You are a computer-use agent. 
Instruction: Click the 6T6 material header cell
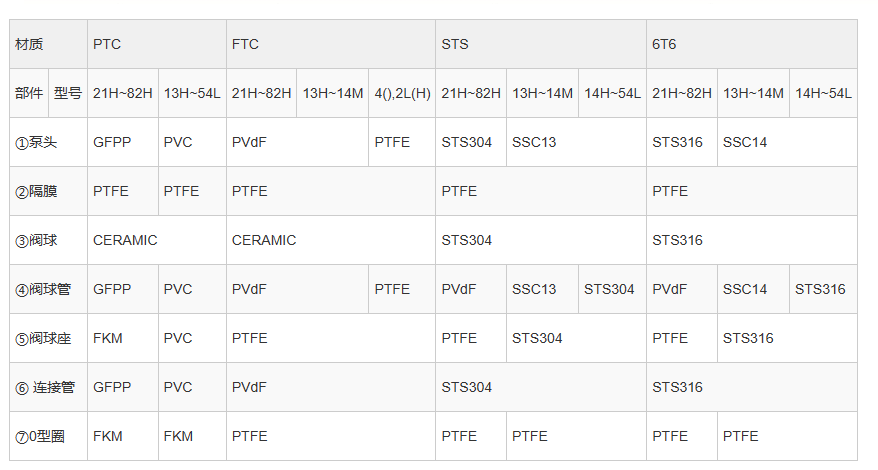coord(751,44)
